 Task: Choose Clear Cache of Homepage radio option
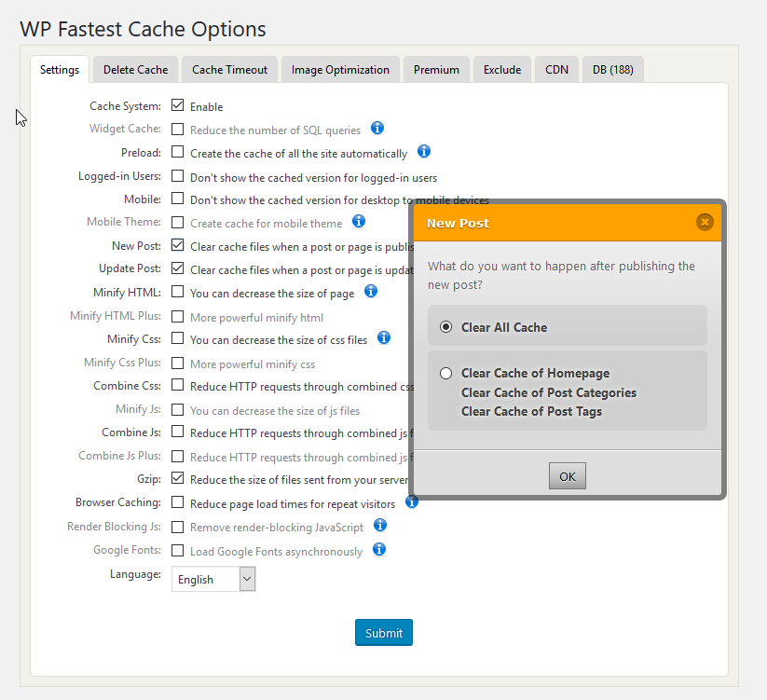click(446, 373)
